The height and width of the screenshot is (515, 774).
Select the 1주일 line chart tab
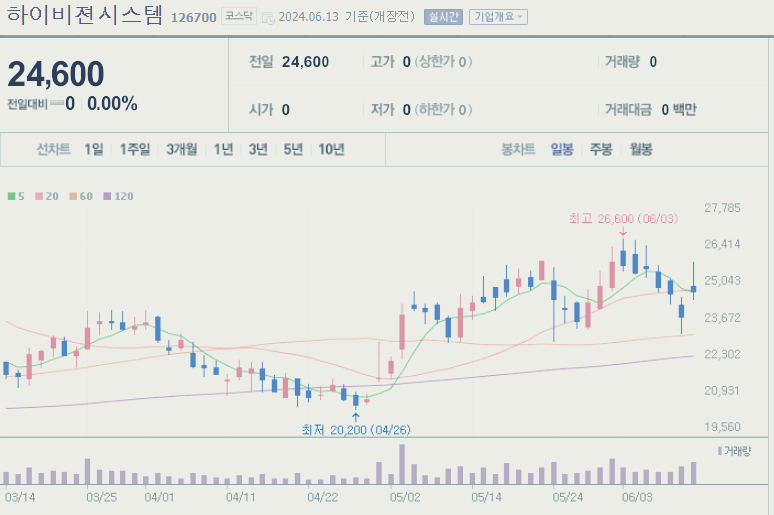point(134,149)
